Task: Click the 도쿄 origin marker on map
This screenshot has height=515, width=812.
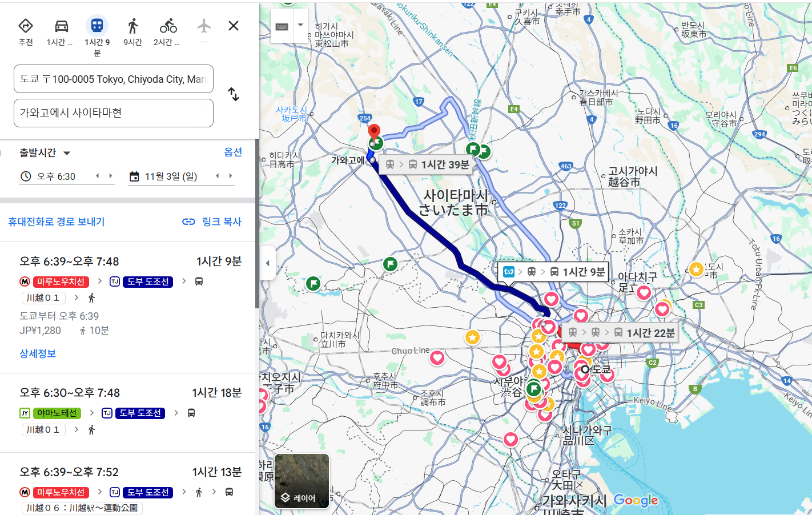Action: 585,369
